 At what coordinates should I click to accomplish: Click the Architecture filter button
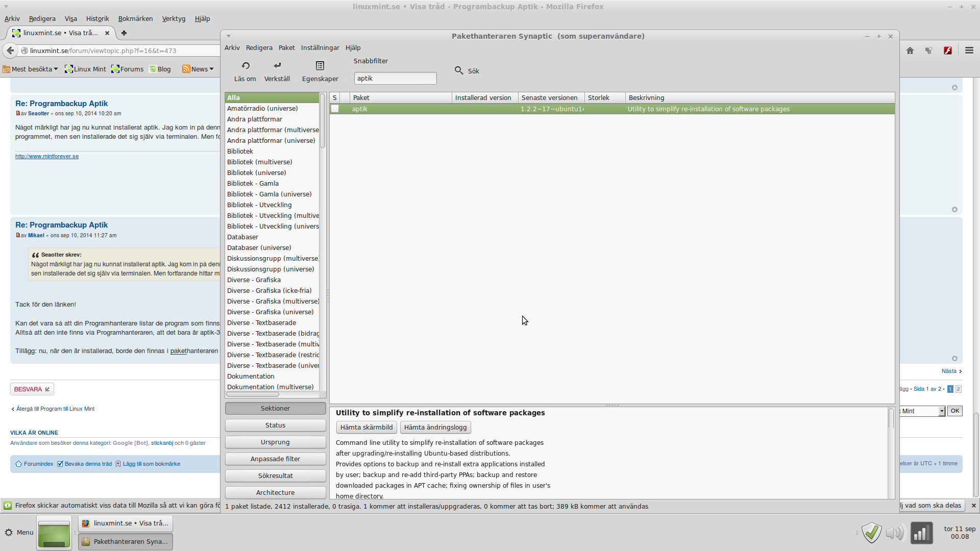[x=276, y=493]
